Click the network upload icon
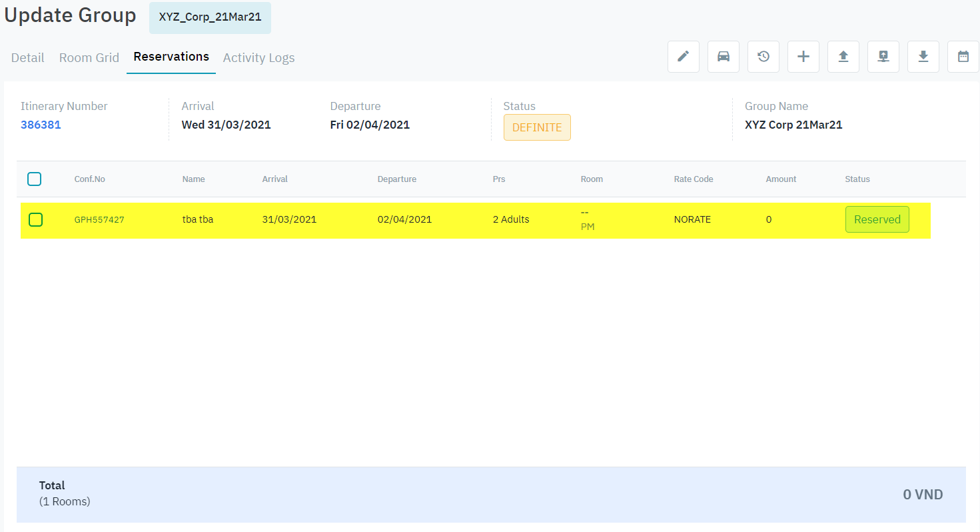Screen dimensions: 980x532 pyautogui.click(x=883, y=57)
